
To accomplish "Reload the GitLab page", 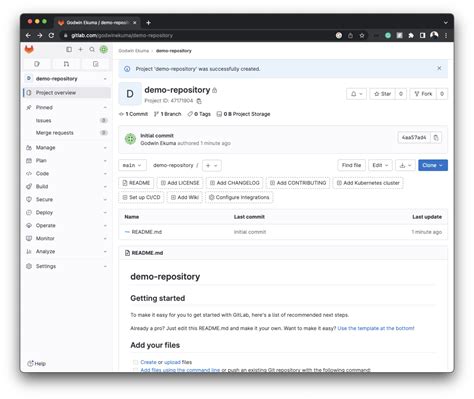I will pos(51,35).
